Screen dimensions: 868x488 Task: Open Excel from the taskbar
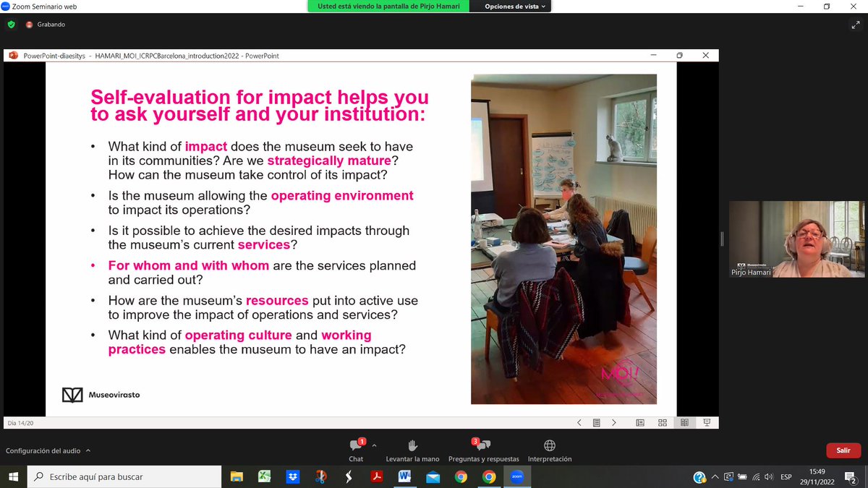(265, 476)
